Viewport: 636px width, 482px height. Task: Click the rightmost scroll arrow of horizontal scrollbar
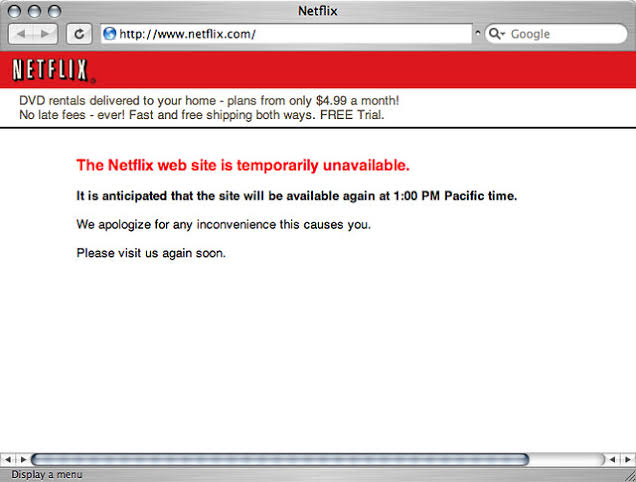627,459
